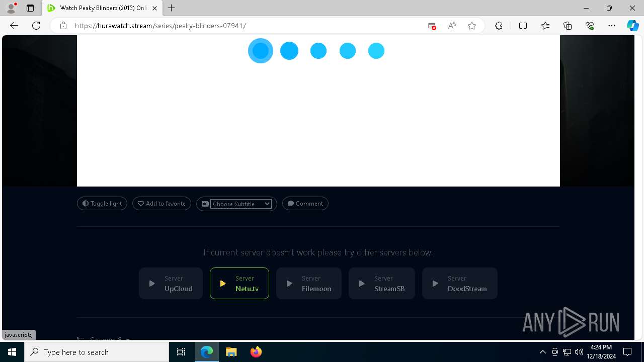The height and width of the screenshot is (362, 644).
Task: Open the Copilot sidebar
Action: coord(632,26)
